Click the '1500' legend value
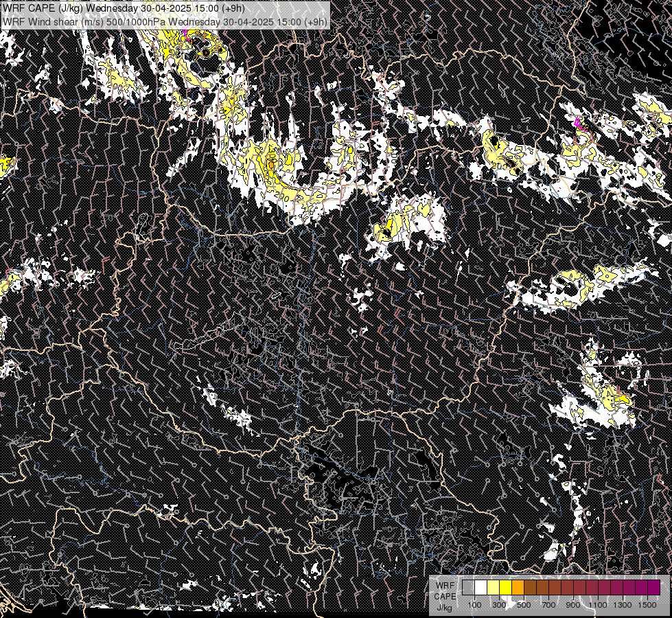This screenshot has width=672, height=618. click(x=647, y=605)
